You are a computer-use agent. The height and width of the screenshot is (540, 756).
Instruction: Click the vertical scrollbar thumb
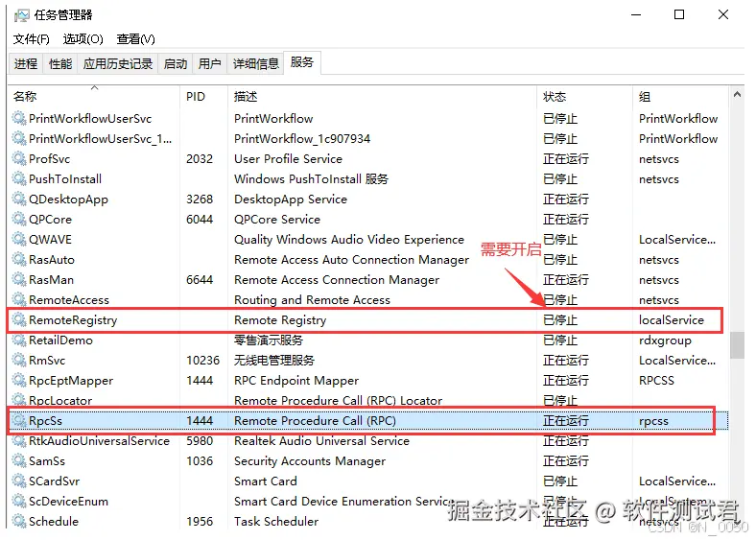(x=737, y=345)
